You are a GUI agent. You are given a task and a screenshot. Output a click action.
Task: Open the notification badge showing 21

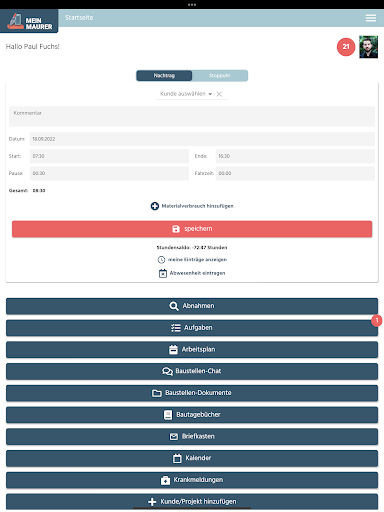click(x=346, y=47)
